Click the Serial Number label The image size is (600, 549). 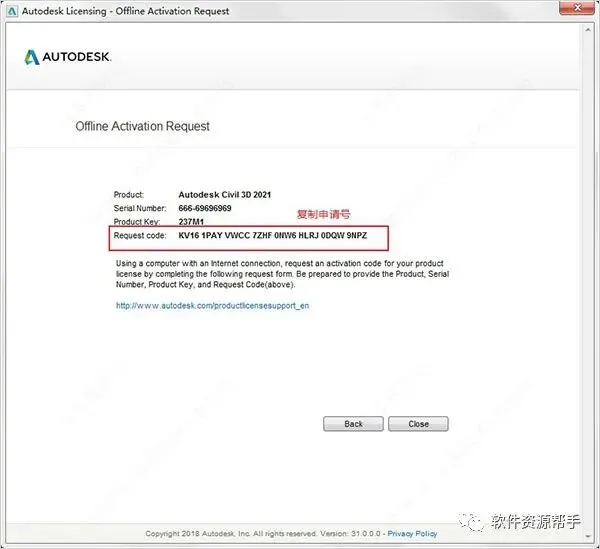coord(140,208)
